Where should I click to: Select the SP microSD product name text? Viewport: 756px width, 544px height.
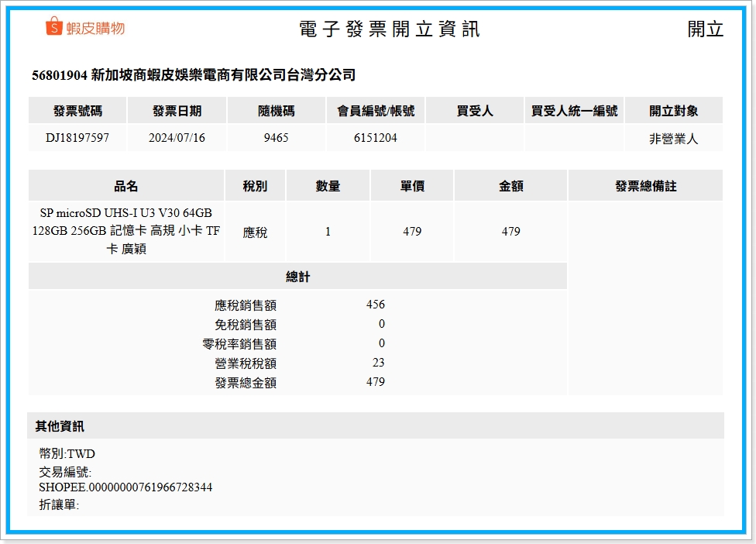tap(126, 231)
